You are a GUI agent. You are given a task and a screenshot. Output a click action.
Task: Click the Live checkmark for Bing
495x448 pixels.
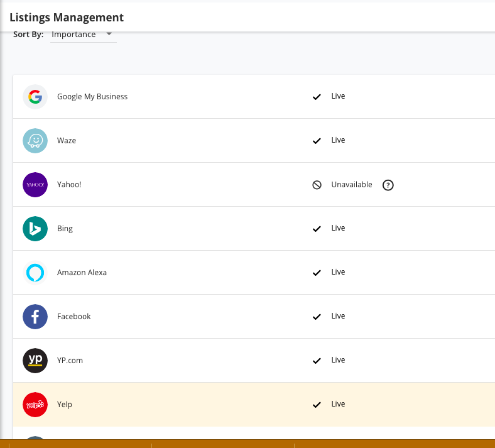(317, 229)
